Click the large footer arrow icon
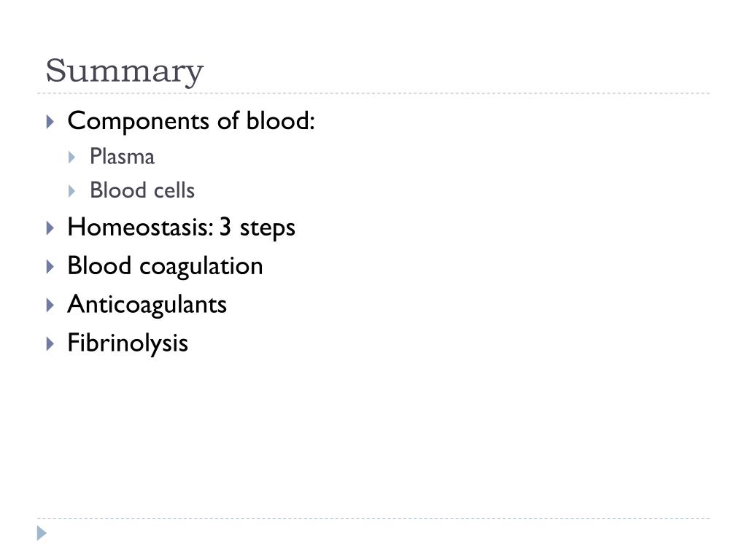The width and height of the screenshot is (747, 560). 42,533
